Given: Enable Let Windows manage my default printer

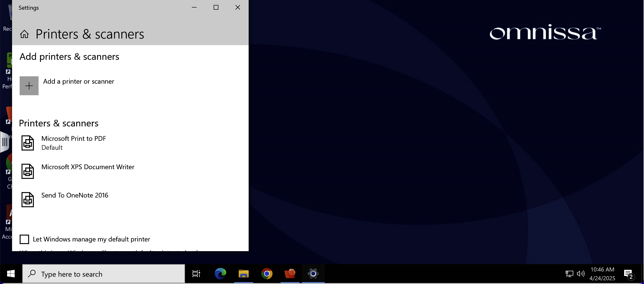Looking at the screenshot, I should 24,239.
